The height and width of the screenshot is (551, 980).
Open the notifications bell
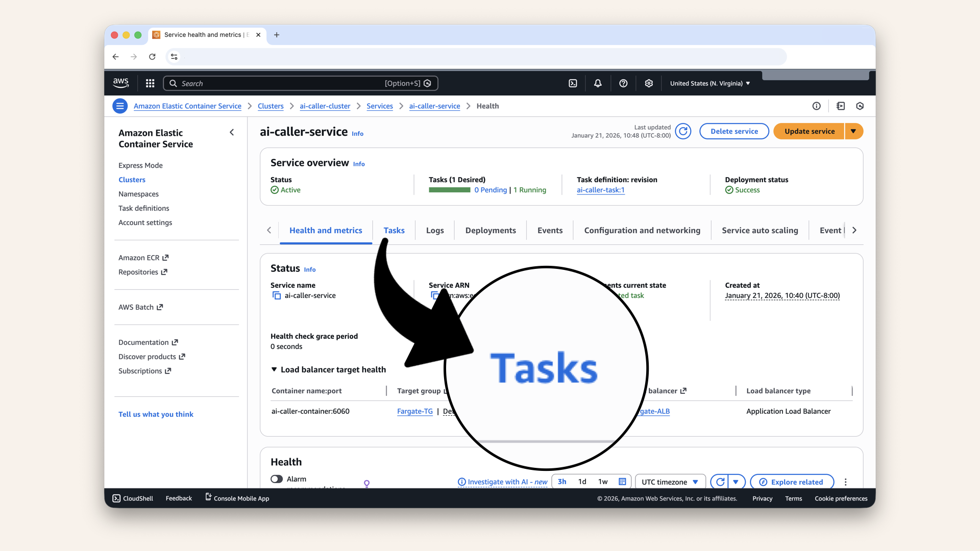[x=598, y=83]
